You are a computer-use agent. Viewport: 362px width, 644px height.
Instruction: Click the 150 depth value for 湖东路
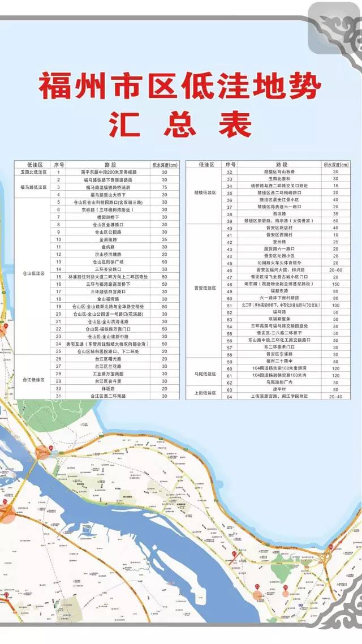click(x=335, y=284)
